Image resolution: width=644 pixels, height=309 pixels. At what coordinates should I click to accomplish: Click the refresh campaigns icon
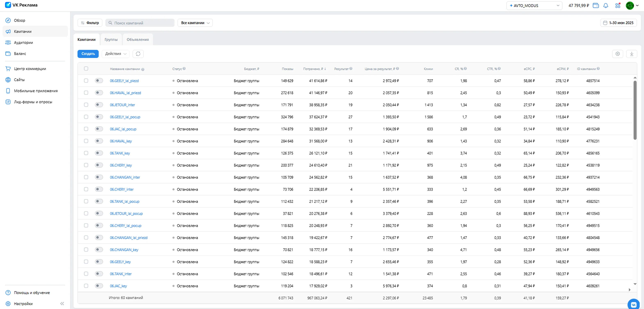pyautogui.click(x=138, y=54)
